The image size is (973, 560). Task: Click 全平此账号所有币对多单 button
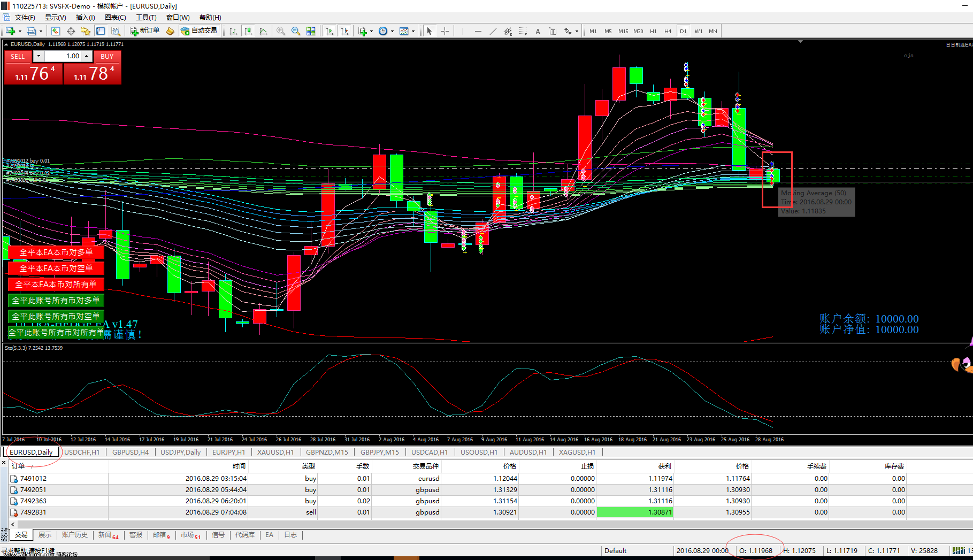[x=56, y=300]
